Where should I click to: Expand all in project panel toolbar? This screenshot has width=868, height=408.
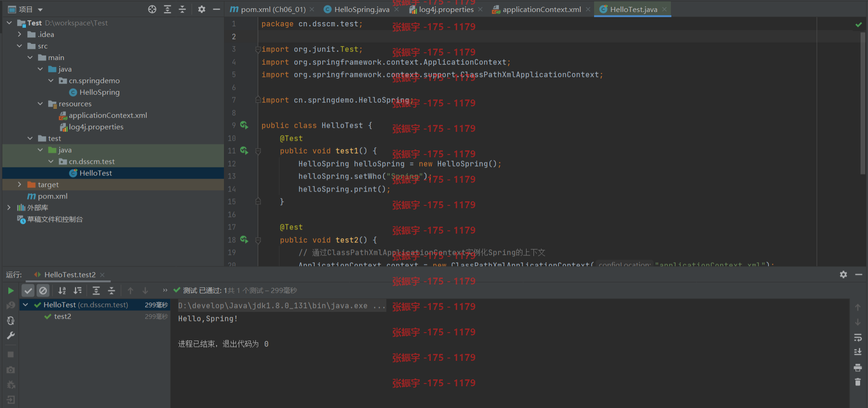click(x=167, y=9)
